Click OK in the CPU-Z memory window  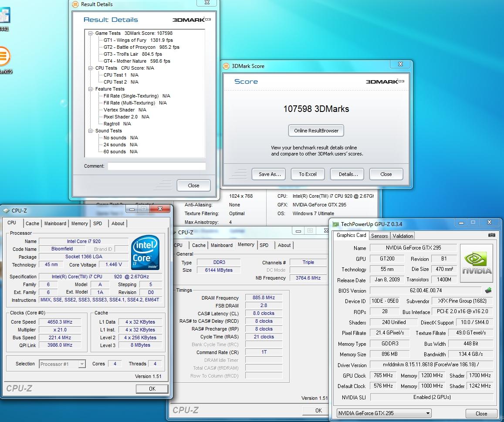(x=316, y=410)
